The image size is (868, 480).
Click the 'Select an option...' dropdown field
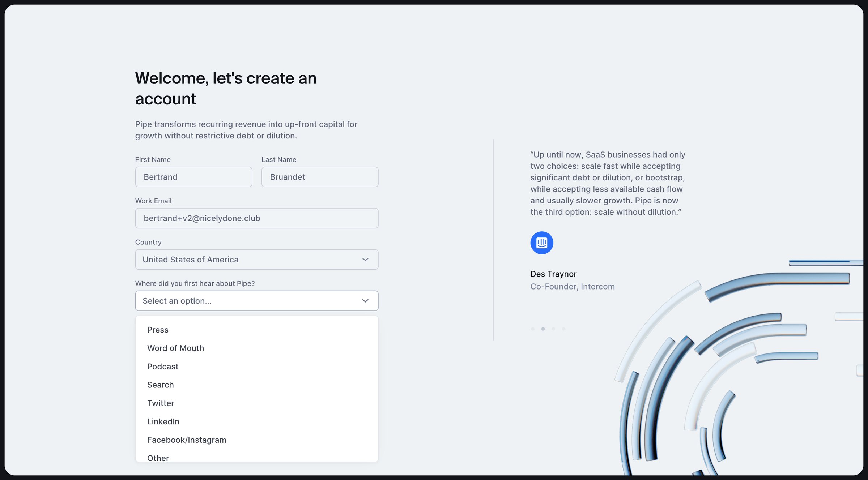257,301
